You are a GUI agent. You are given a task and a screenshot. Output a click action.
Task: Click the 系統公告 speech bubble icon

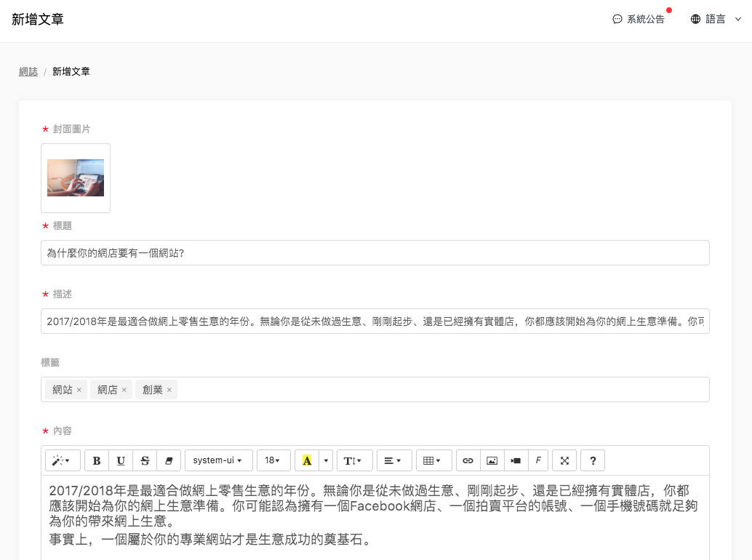coord(617,19)
